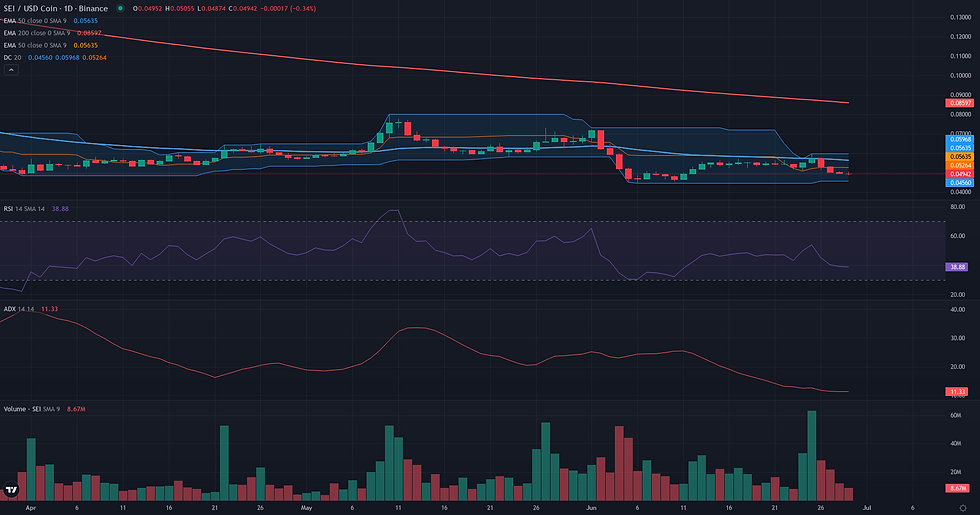Click the 0.10000 level on the price scale
Image resolution: width=980 pixels, height=515 pixels.
pos(961,76)
